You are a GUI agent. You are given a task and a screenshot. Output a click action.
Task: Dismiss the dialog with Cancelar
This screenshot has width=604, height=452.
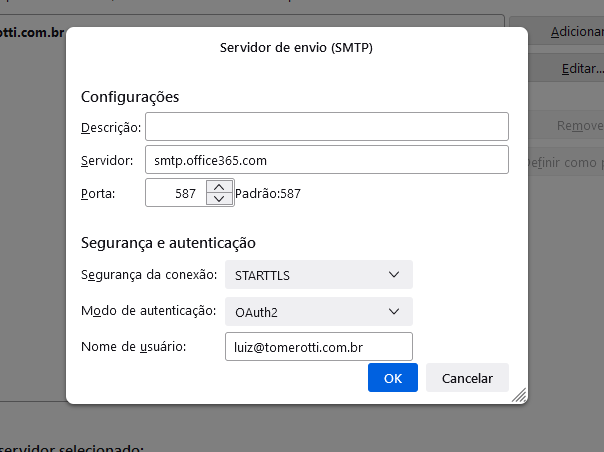[x=467, y=378]
